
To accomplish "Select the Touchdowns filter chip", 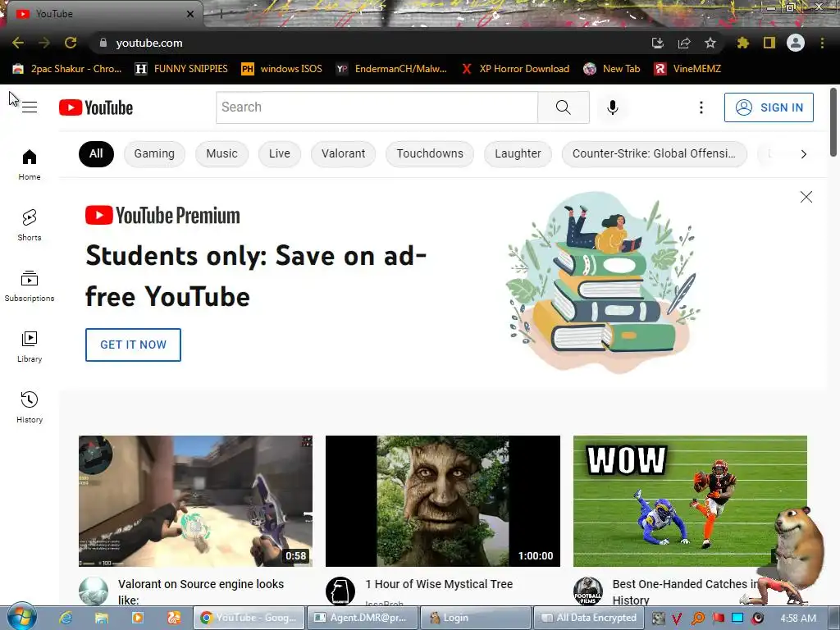I will click(430, 153).
